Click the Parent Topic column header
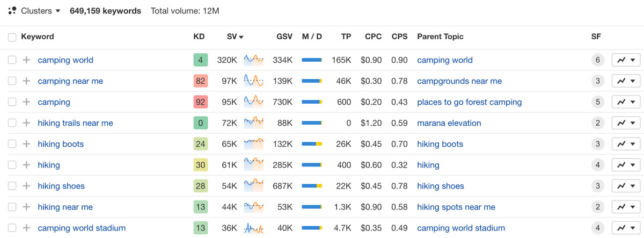This screenshot has height=238, width=644. pyautogui.click(x=440, y=37)
